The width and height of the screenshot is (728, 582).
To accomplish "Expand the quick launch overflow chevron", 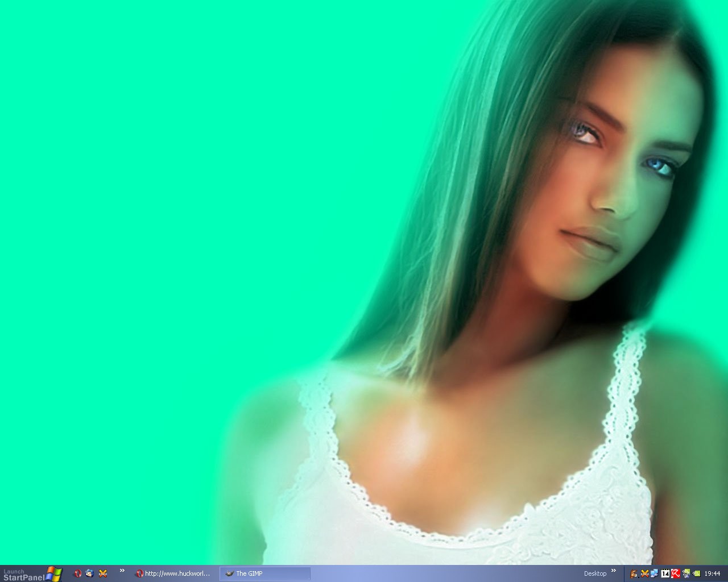I will [122, 571].
